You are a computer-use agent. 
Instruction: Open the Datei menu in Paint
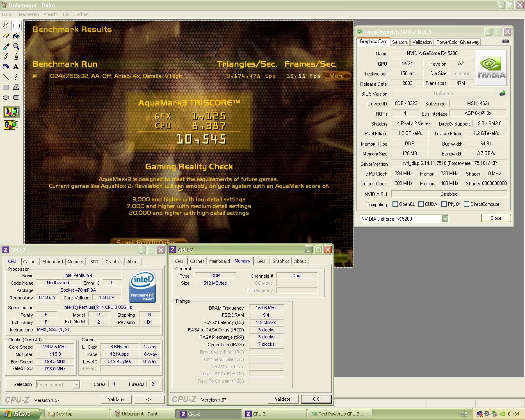7,14
